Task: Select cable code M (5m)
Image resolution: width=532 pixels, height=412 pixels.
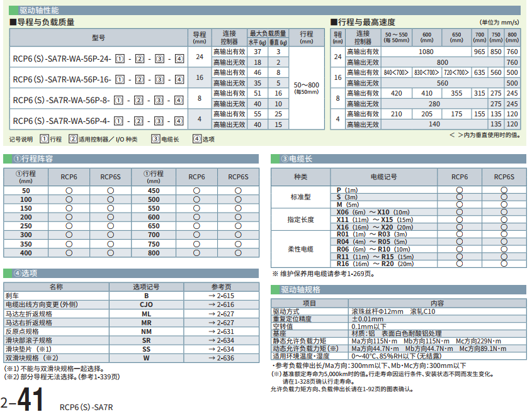Action: coord(348,204)
